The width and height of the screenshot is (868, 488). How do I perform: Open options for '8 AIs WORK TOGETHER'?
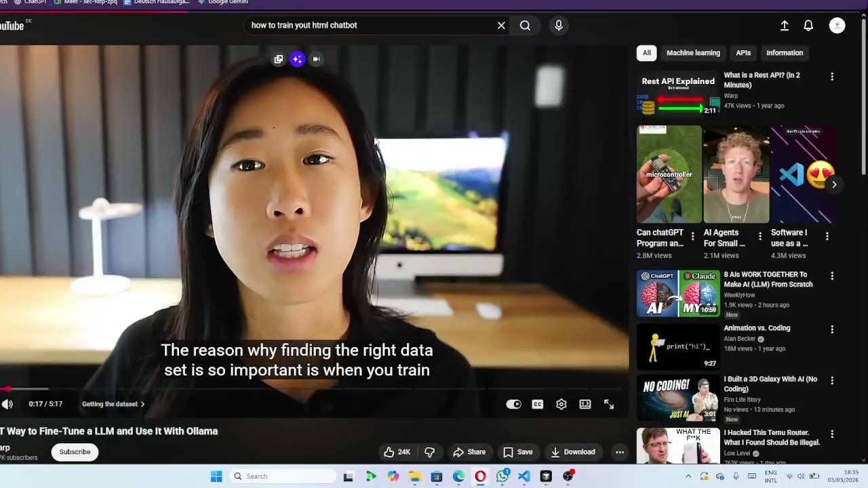(x=832, y=276)
